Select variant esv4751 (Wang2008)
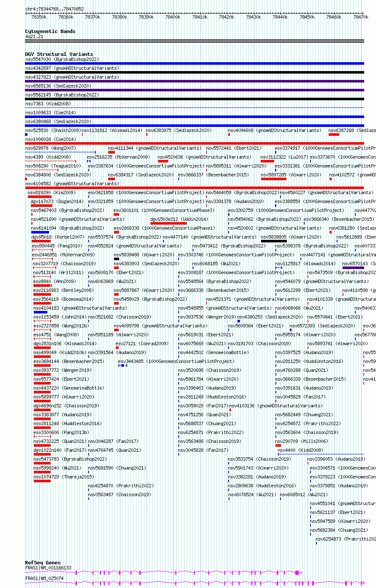 (x=56, y=335)
